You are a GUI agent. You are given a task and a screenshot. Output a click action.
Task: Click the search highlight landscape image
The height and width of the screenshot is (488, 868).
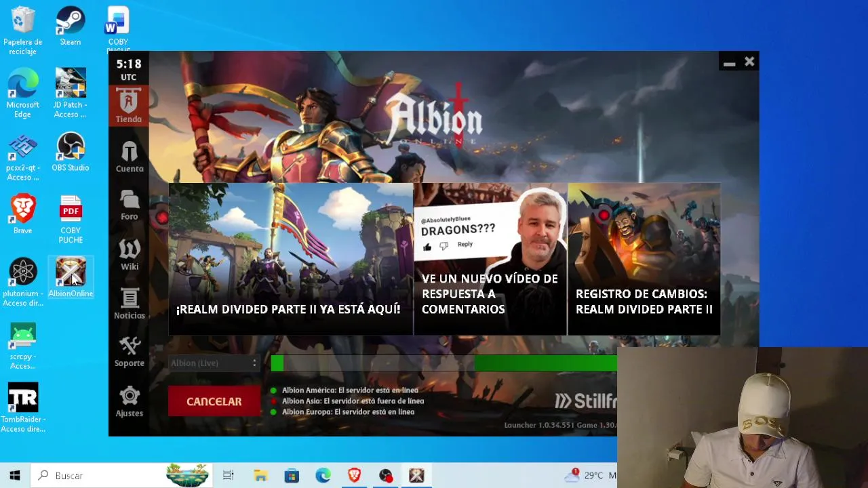click(x=187, y=475)
